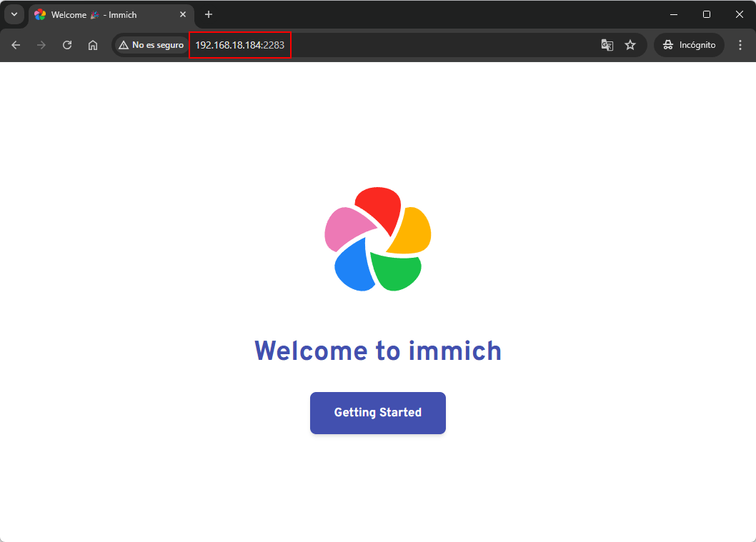Open the Chrome three-dot menu
The width and height of the screenshot is (756, 542).
(740, 45)
